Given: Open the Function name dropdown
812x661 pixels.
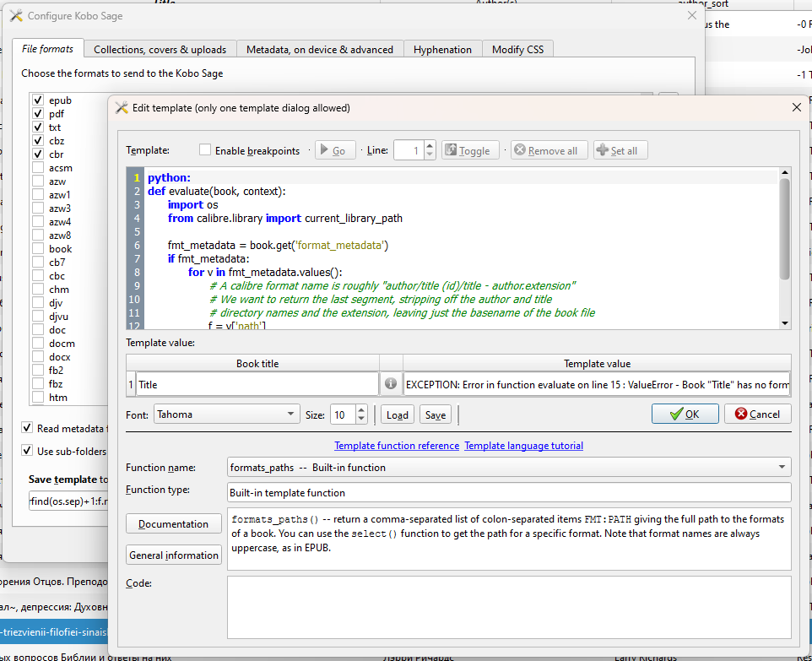Looking at the screenshot, I should [508, 467].
